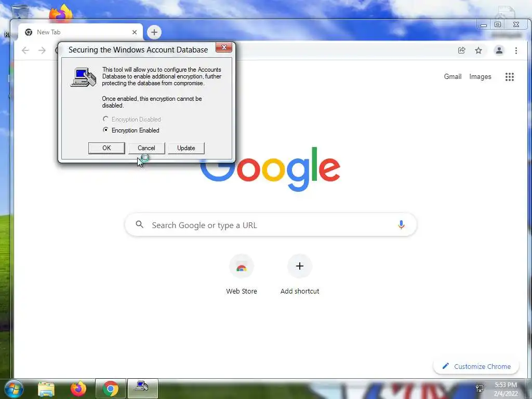This screenshot has height=399, width=532.
Task: Click the Customize Chrome button
Action: pos(476,366)
